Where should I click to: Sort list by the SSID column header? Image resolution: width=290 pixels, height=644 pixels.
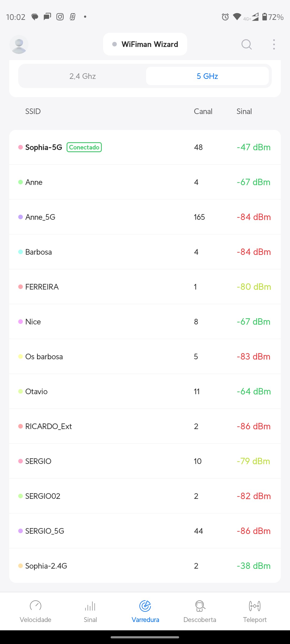pyautogui.click(x=33, y=111)
